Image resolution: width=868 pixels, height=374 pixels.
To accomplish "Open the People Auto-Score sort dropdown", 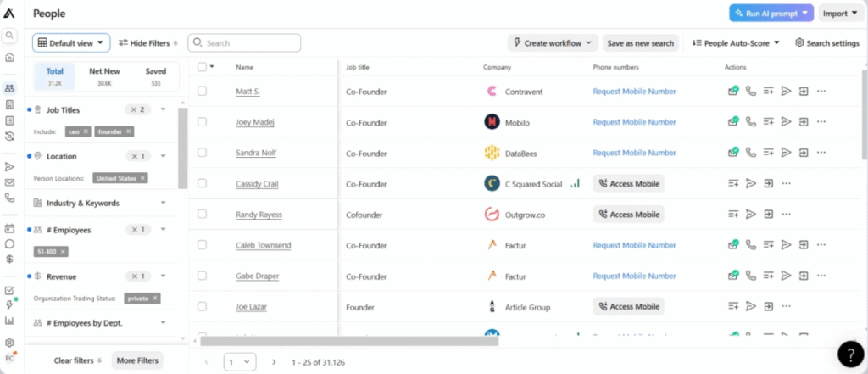I will click(x=737, y=42).
